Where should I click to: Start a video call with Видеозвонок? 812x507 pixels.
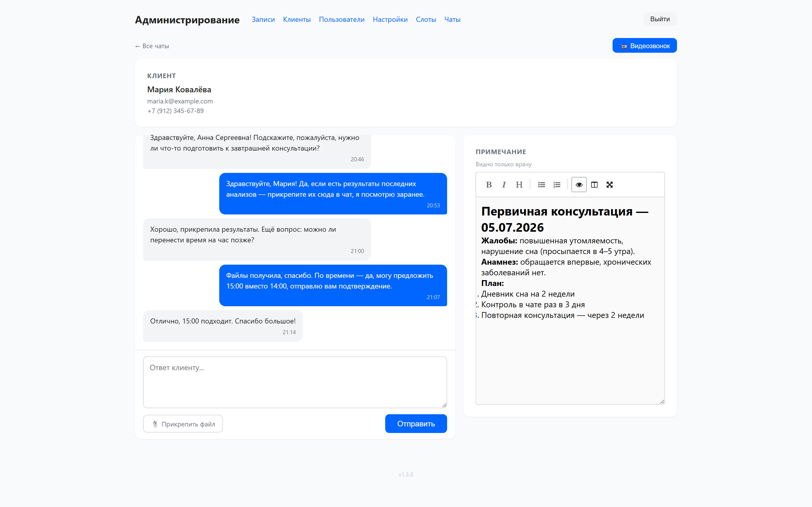pyautogui.click(x=644, y=46)
